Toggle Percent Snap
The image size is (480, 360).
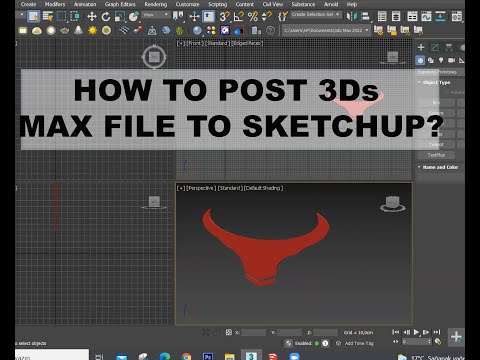point(253,16)
